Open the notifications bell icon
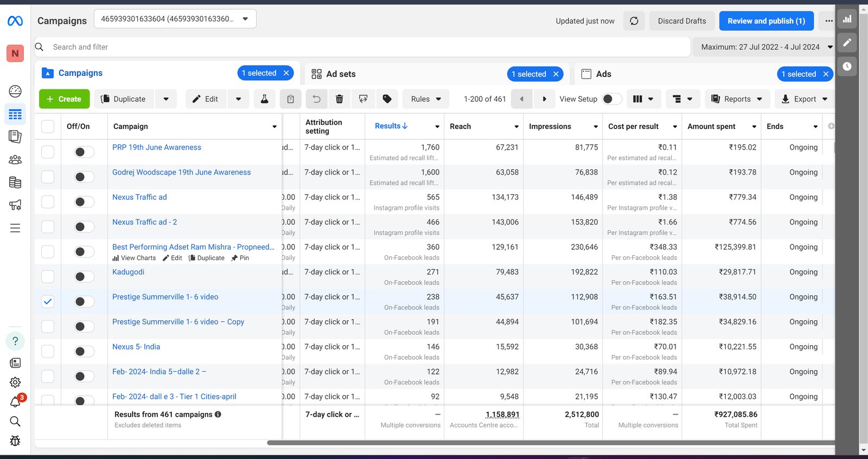 pos(15,402)
